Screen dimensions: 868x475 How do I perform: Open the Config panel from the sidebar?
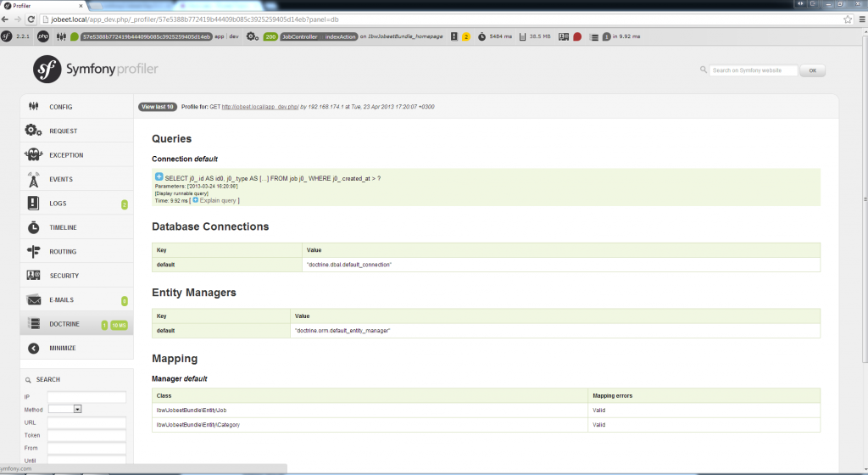(x=76, y=106)
